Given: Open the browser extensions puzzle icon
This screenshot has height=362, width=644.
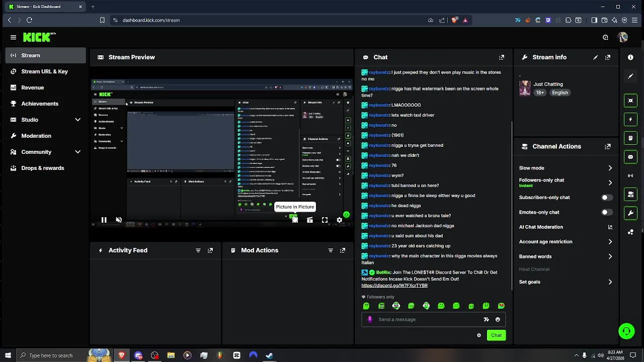Looking at the screenshot, I should 568,20.
